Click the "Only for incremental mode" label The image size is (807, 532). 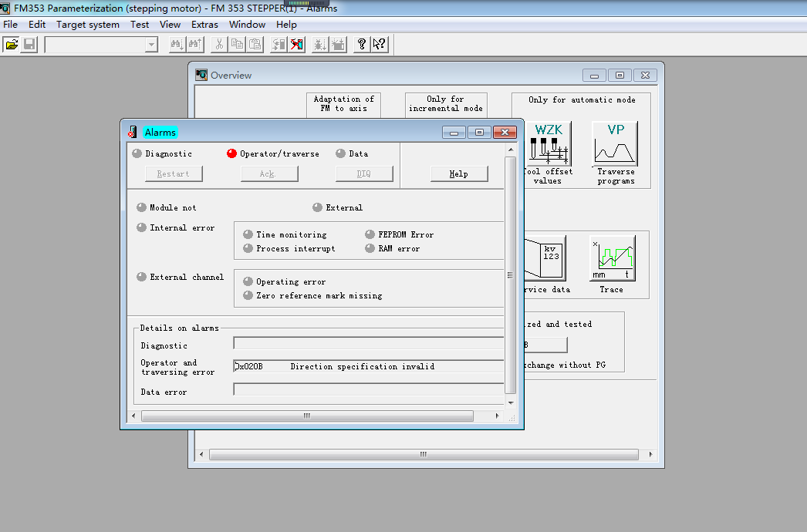(x=446, y=103)
